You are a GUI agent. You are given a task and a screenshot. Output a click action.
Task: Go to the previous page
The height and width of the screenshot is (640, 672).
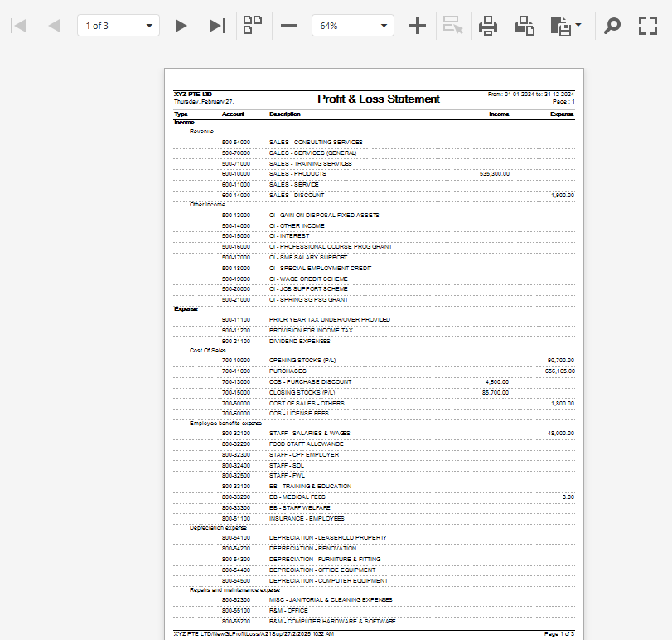click(54, 26)
